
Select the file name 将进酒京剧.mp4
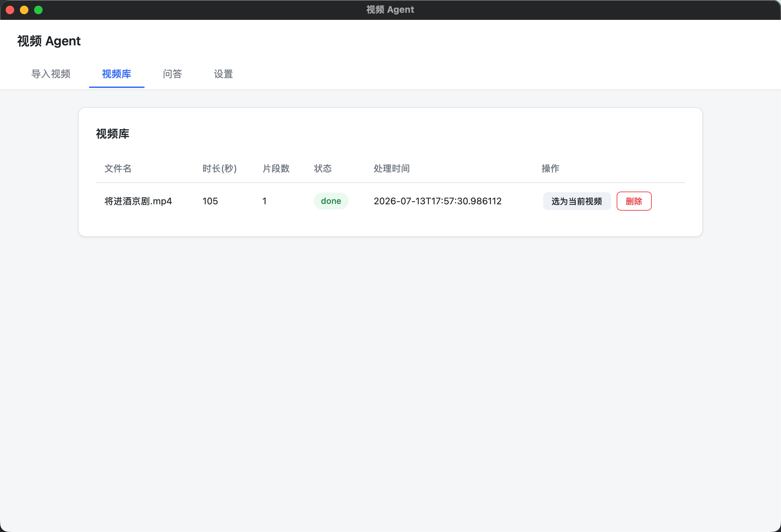click(x=138, y=201)
